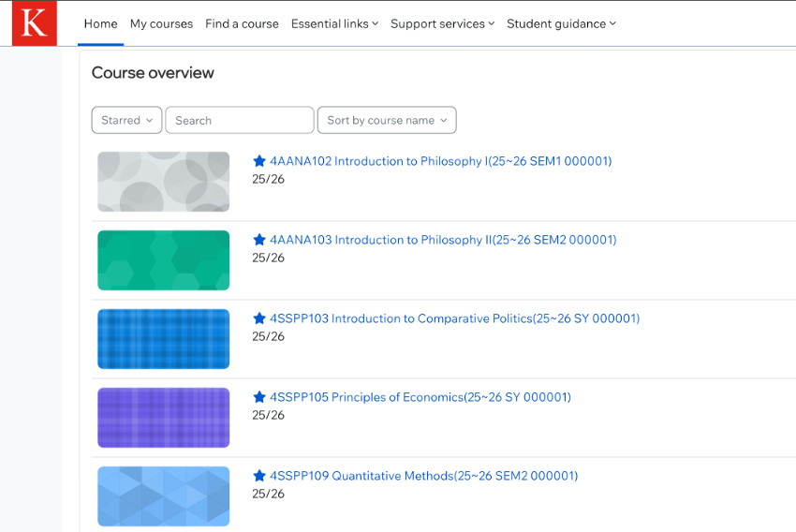
Task: Open 4SSPP105 Principles of Economics link
Action: tap(420, 397)
